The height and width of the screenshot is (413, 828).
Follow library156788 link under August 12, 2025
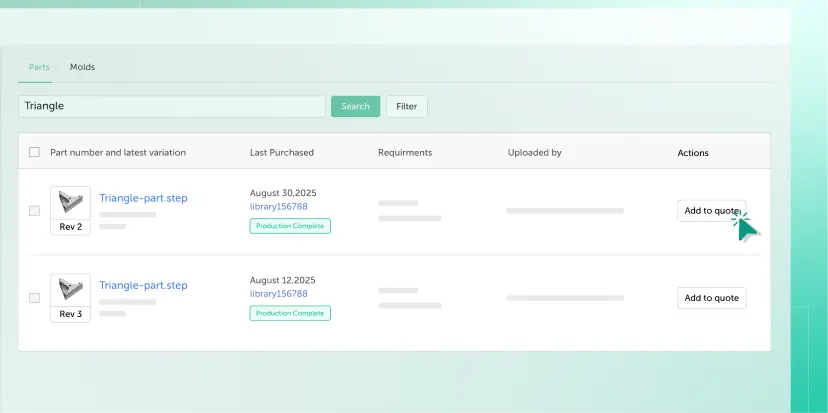[278, 294]
